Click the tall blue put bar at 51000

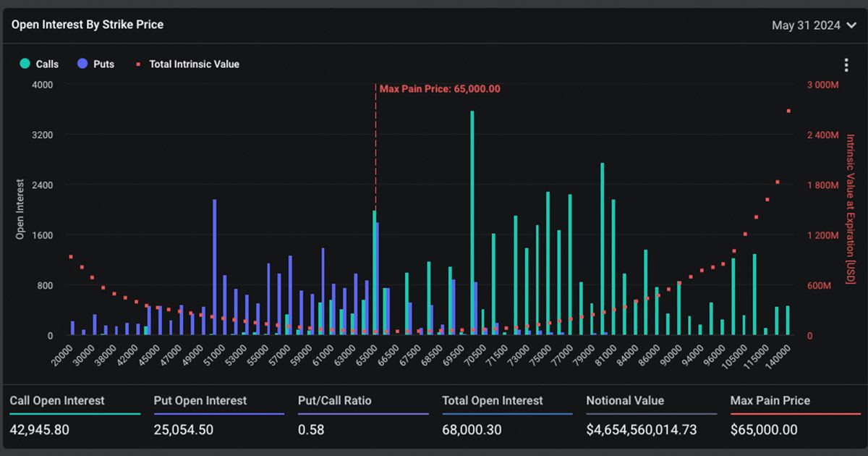(215, 268)
